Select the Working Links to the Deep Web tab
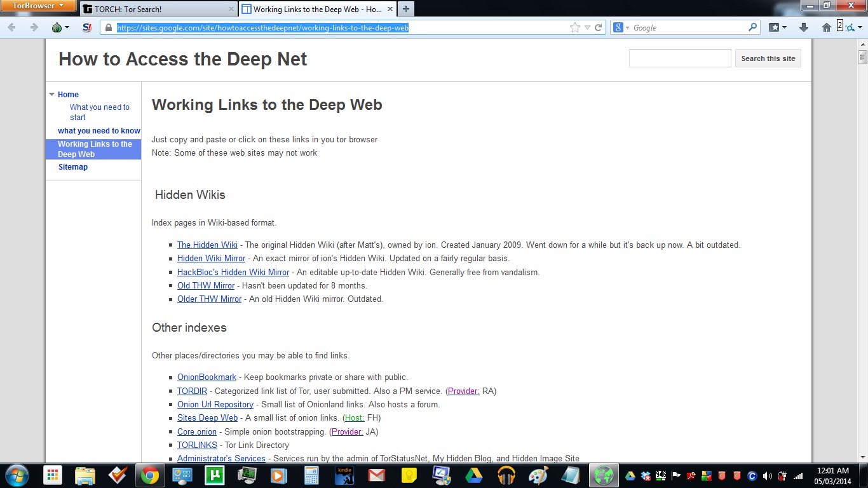The width and height of the screenshot is (868, 488). (x=318, y=10)
